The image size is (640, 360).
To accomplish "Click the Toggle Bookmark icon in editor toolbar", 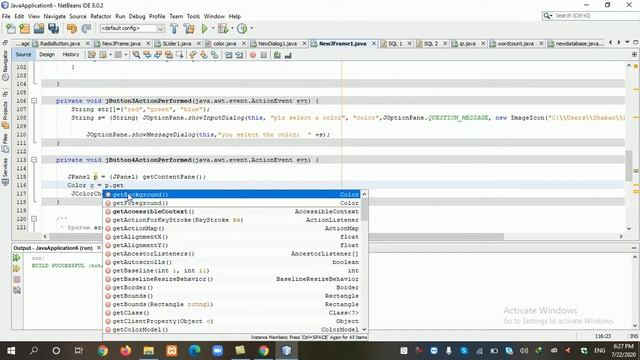I will (x=215, y=55).
